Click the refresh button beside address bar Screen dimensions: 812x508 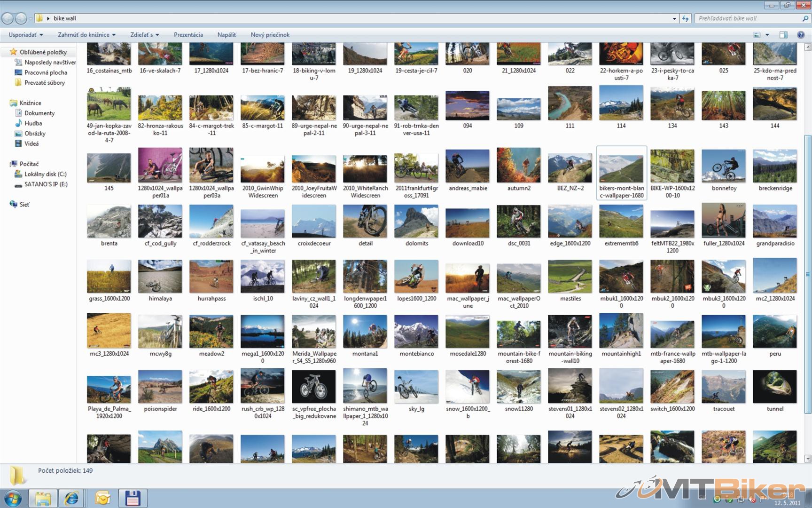tap(686, 18)
